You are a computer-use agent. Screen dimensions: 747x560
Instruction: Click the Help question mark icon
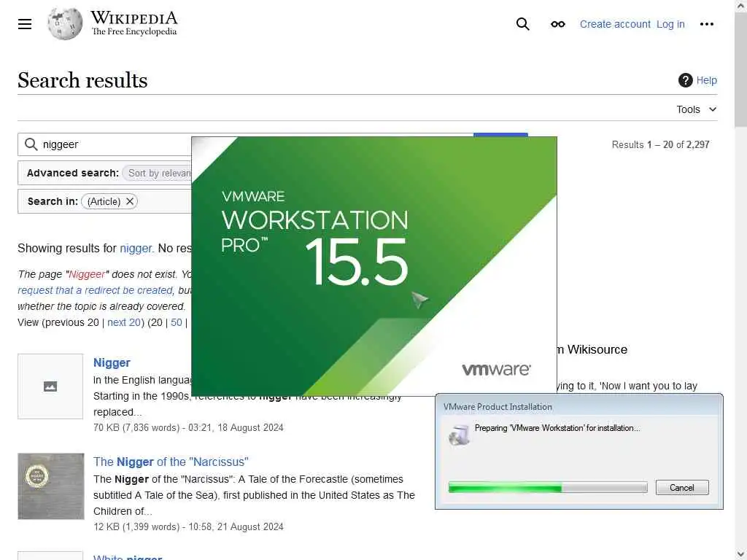(x=685, y=80)
